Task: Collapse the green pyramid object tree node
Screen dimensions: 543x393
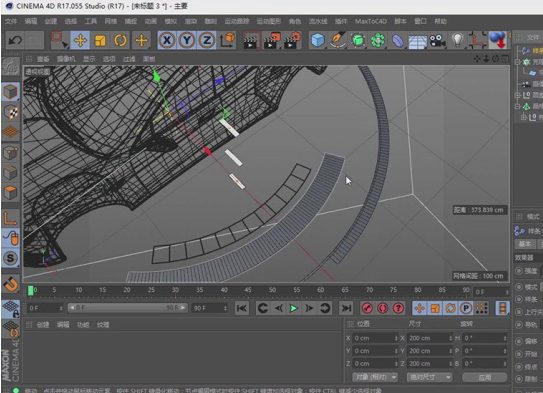Action: (x=518, y=106)
